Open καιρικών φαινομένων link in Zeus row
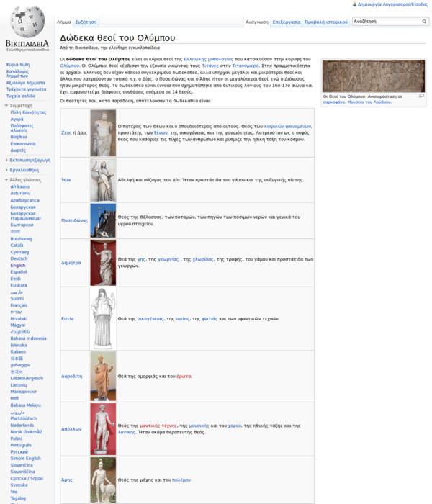 [288, 126]
